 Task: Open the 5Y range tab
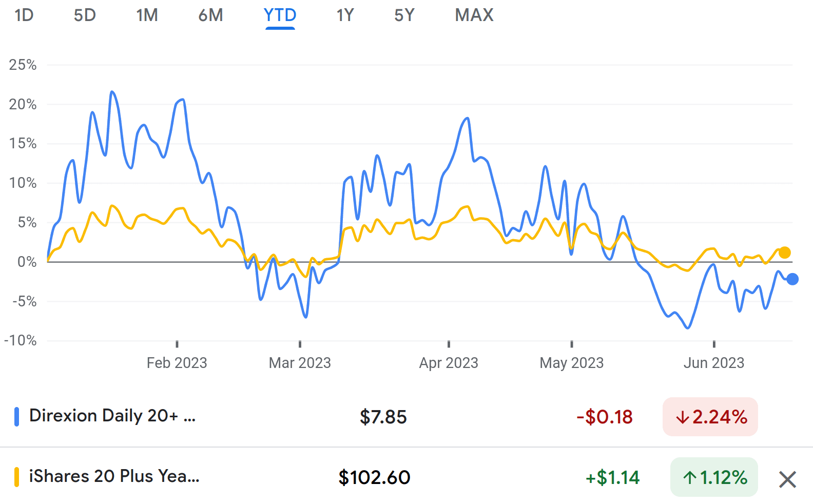(x=404, y=15)
